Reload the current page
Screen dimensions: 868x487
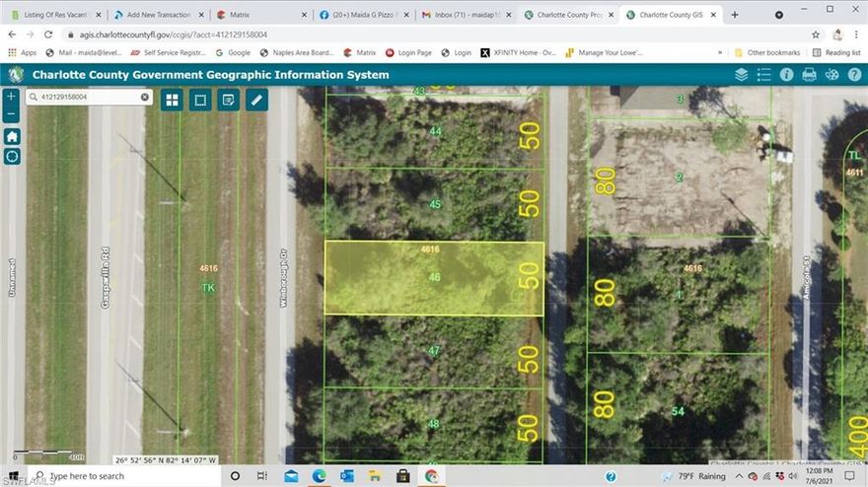tap(48, 35)
